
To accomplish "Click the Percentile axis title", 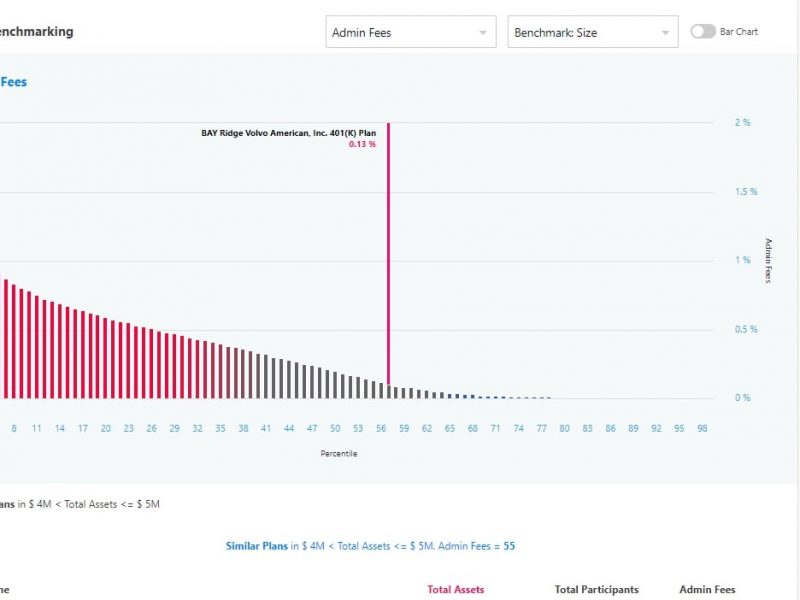I will click(339, 453).
